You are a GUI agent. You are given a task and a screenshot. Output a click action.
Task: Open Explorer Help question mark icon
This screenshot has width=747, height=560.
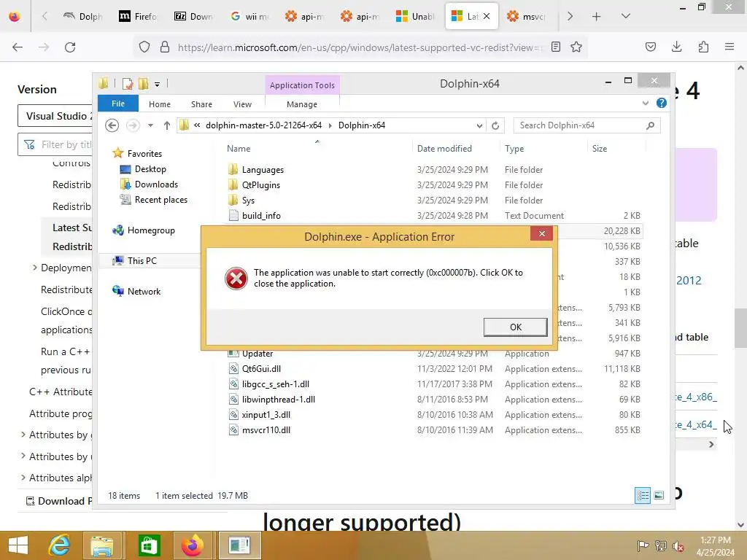pos(661,103)
